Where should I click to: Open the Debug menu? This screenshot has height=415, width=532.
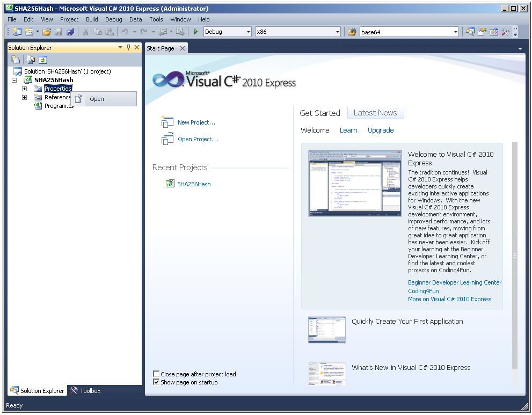tap(113, 19)
